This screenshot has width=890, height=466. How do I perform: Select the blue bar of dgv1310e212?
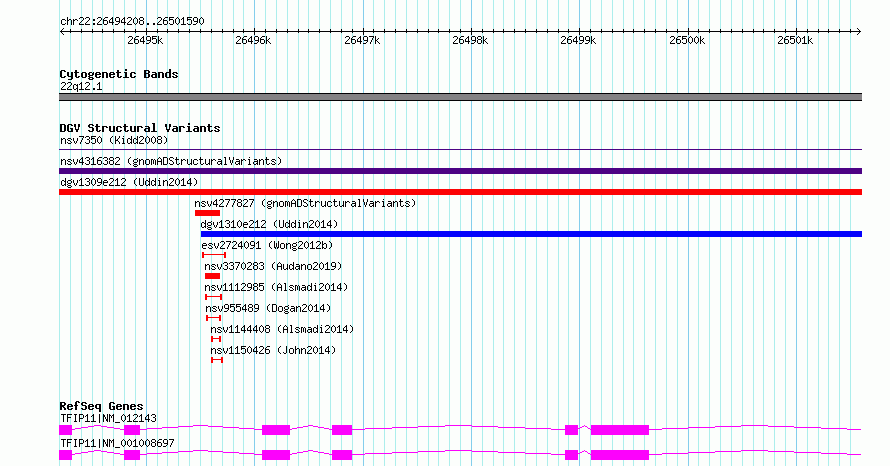[531, 234]
